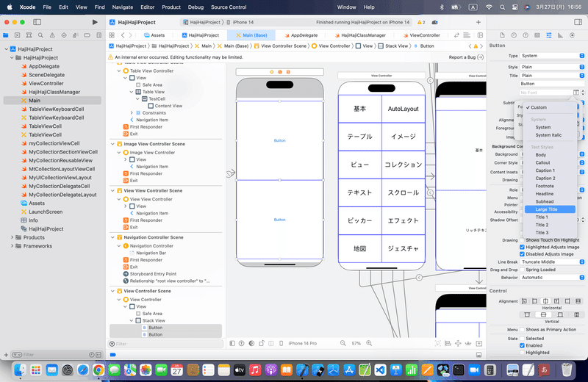
Task: Collapse Navigation Controller Scene
Action: point(112,237)
